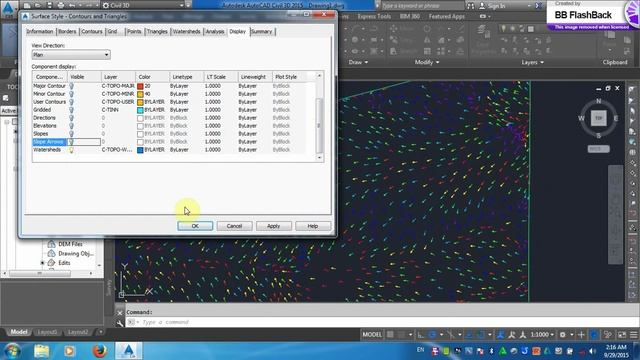
Task: Click the Help button
Action: 313,226
